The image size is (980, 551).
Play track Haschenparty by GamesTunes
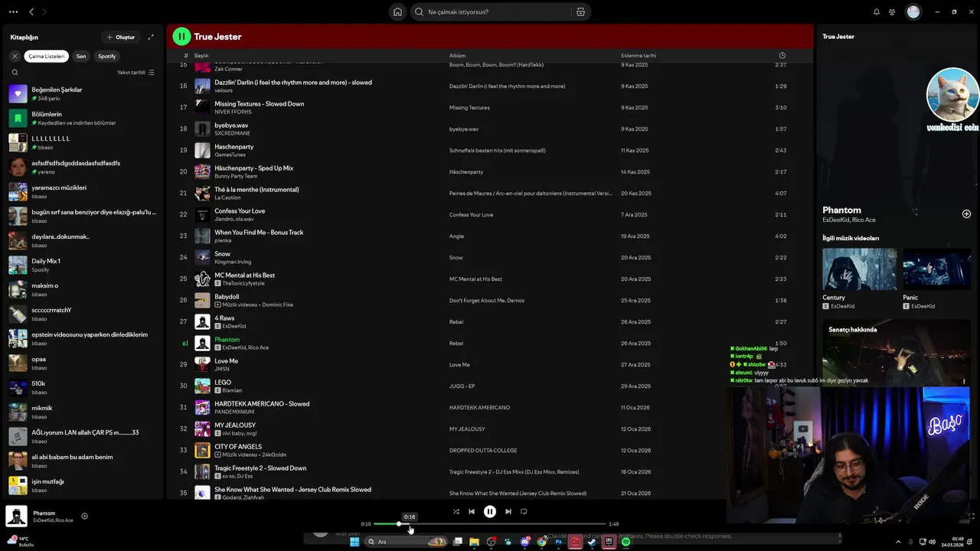pyautogui.click(x=490, y=150)
